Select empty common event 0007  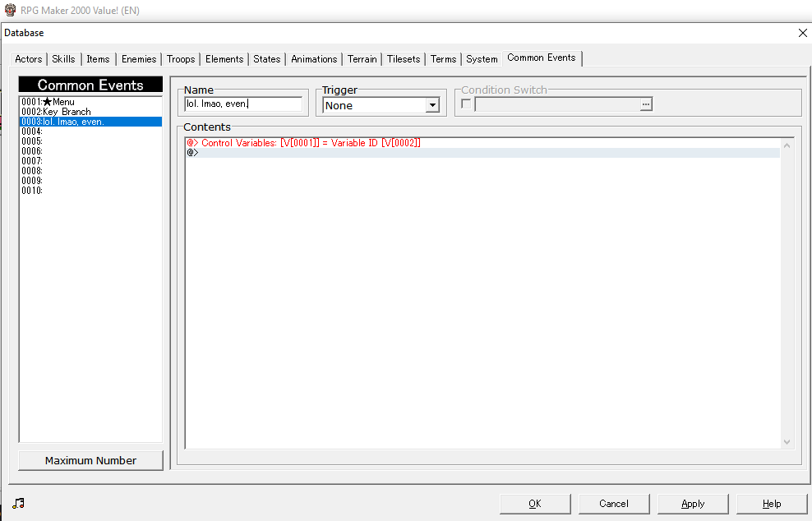90,161
